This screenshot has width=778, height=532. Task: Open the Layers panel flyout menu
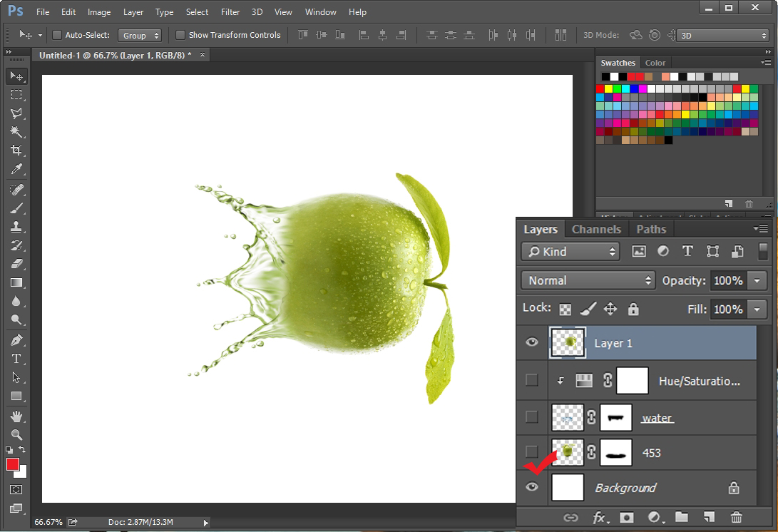[x=761, y=228]
